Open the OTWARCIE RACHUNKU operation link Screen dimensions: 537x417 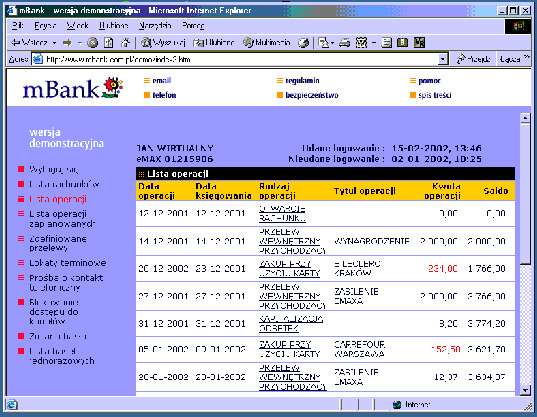tap(282, 213)
